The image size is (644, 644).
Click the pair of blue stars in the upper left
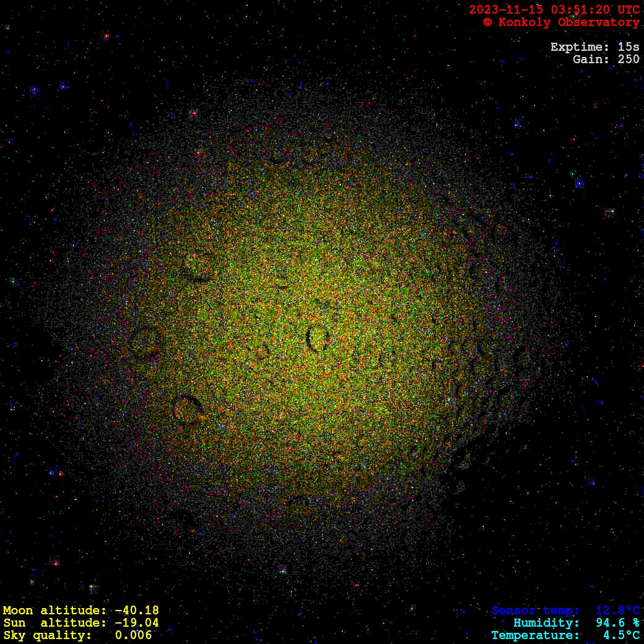point(48,88)
